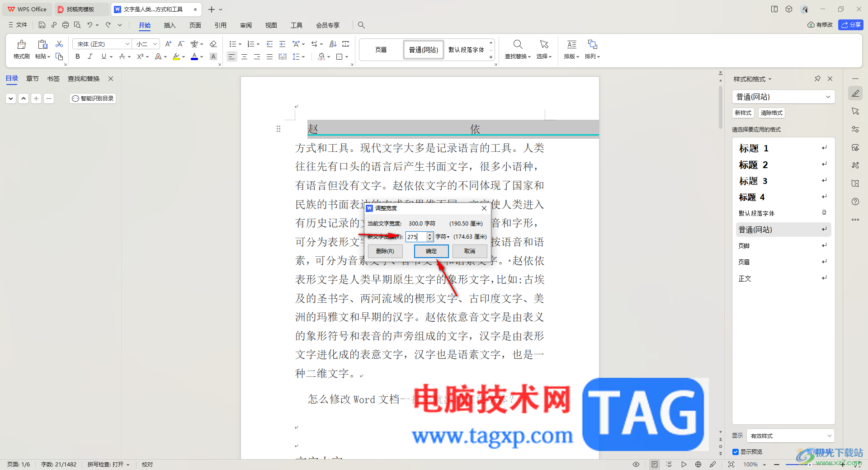Viewport: 868px width, 470px height.
Task: Click the Format Painter brush icon
Action: click(x=21, y=45)
